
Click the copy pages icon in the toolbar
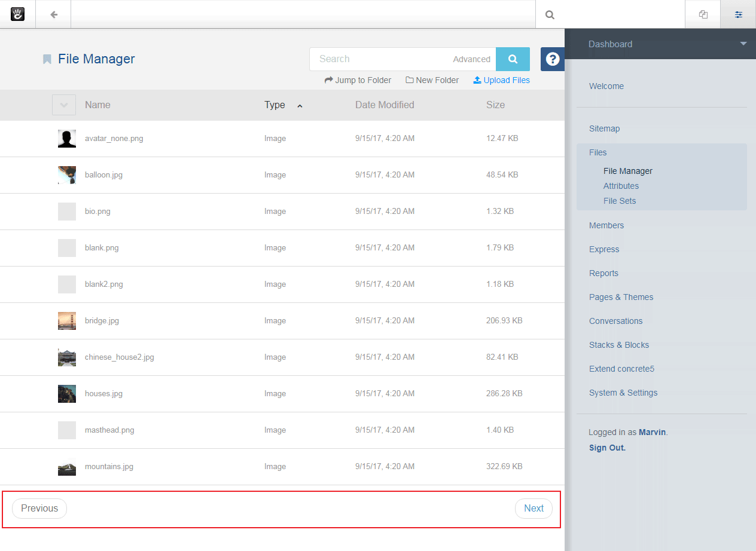pyautogui.click(x=703, y=14)
